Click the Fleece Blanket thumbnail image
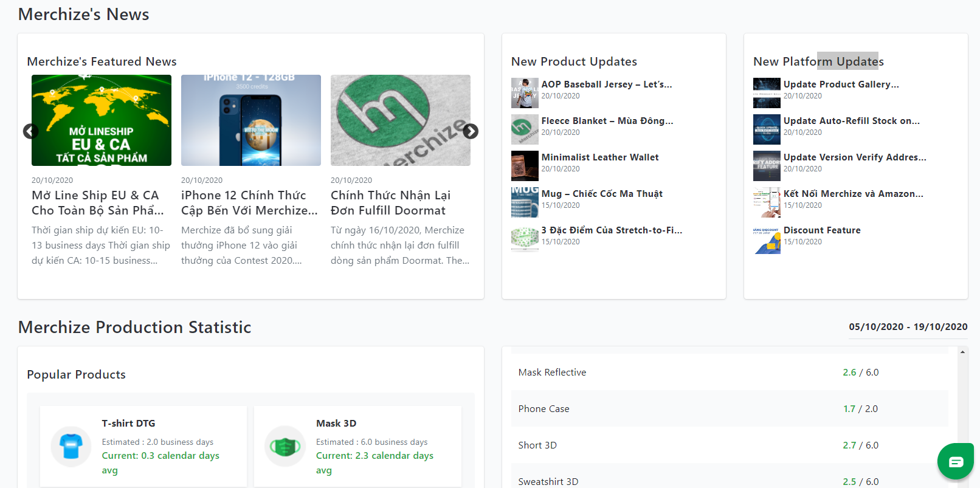Image resolution: width=980 pixels, height=488 pixels. (x=525, y=129)
